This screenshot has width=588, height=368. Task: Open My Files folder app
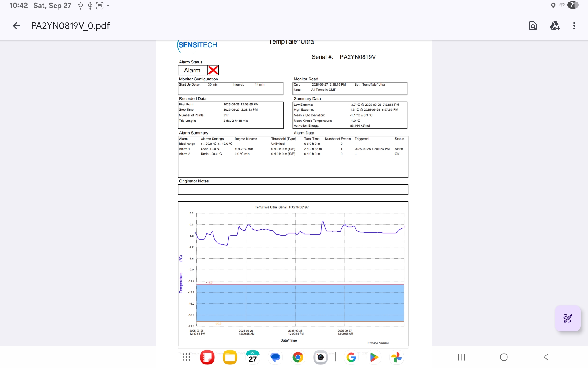(x=230, y=357)
